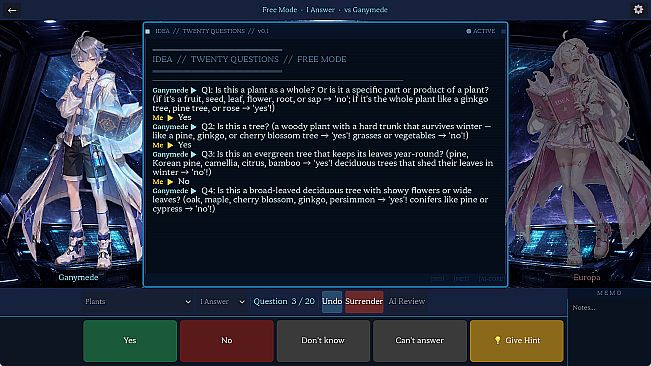Click the Free Mode title text in header

[280, 10]
